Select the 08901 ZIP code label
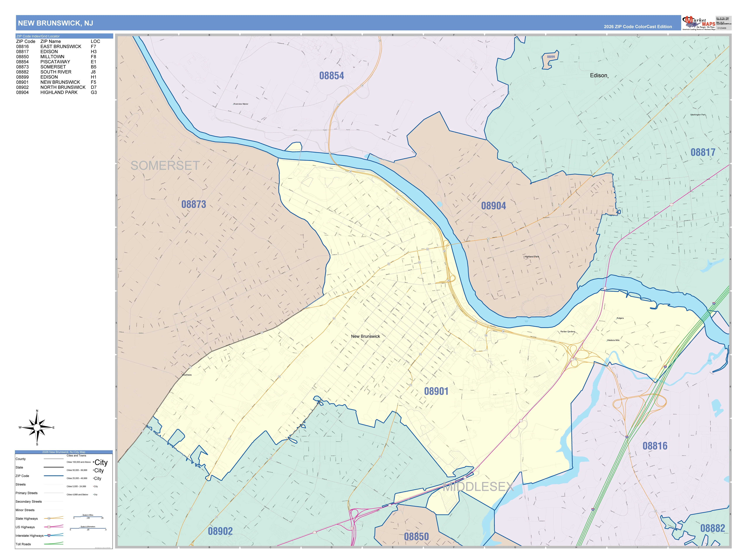The image size is (743, 560). coord(436,391)
